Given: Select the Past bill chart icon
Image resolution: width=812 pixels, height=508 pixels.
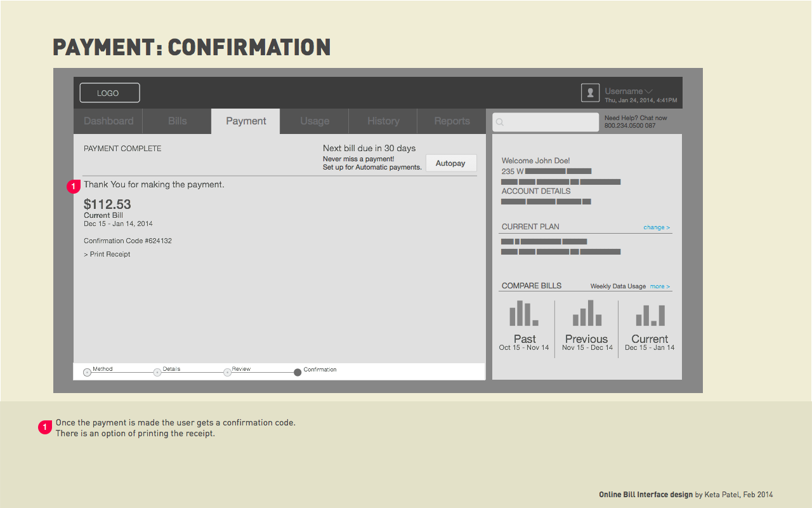Looking at the screenshot, I should click(524, 313).
